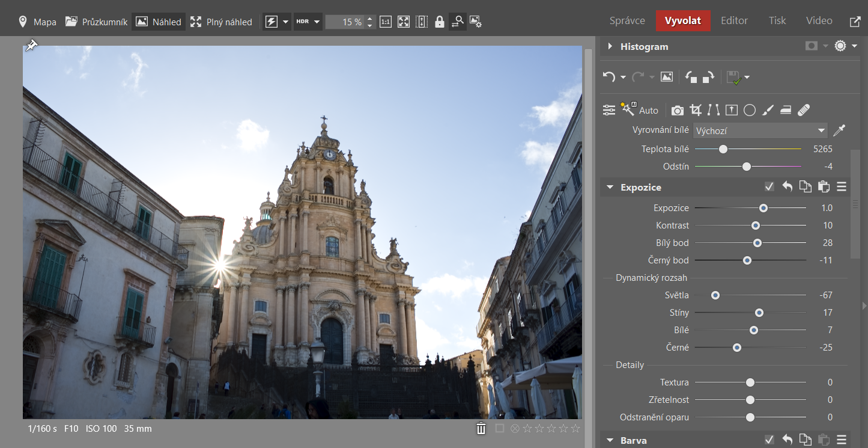Toggle the Barva section checkbox
868x448 pixels.
(769, 440)
